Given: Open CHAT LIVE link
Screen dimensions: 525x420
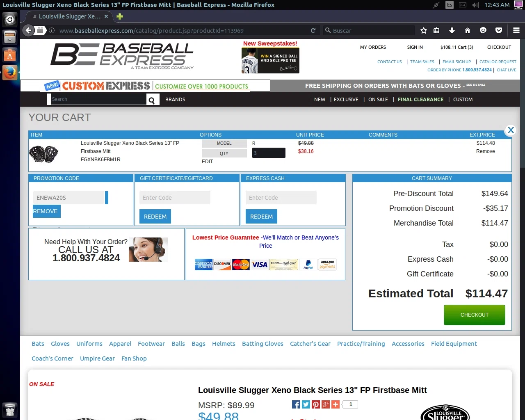Looking at the screenshot, I should point(507,70).
